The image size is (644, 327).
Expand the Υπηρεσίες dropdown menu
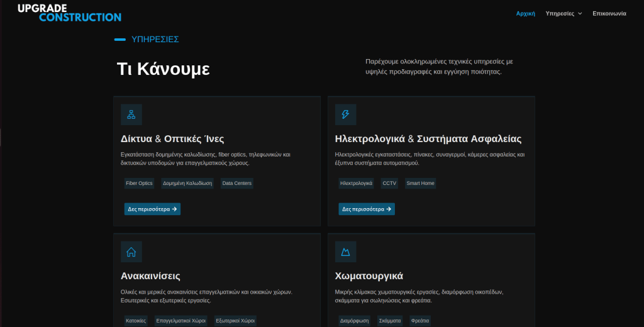point(563,13)
